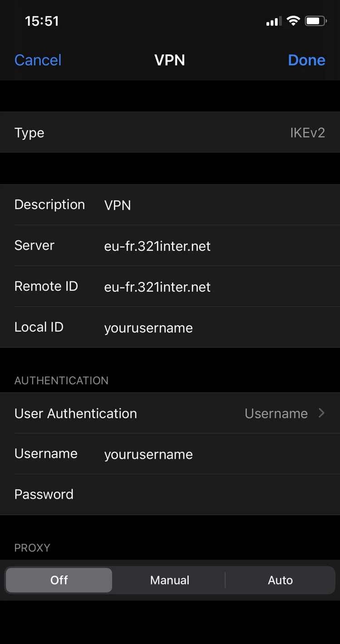This screenshot has height=644, width=340.
Task: Tap the empty Password field
Action: coord(218,495)
